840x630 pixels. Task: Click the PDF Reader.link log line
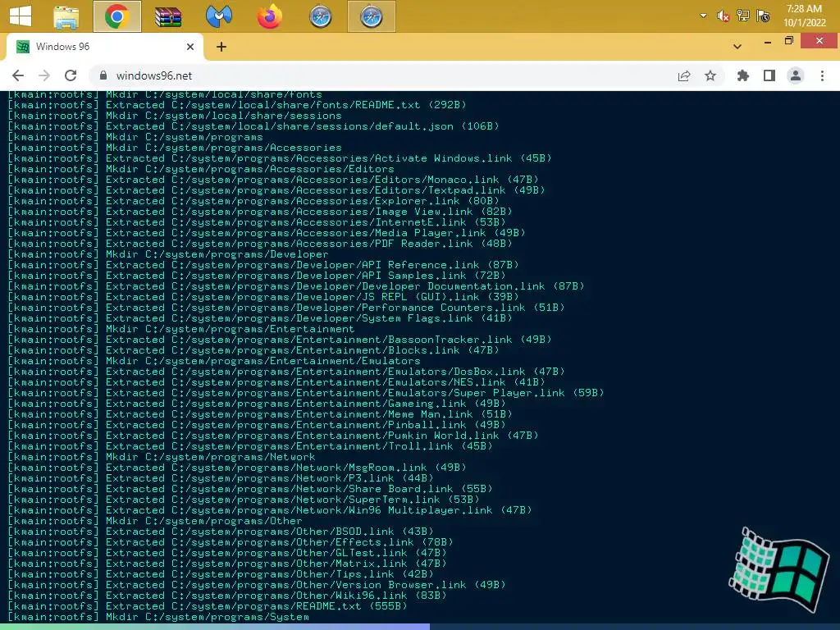point(260,244)
